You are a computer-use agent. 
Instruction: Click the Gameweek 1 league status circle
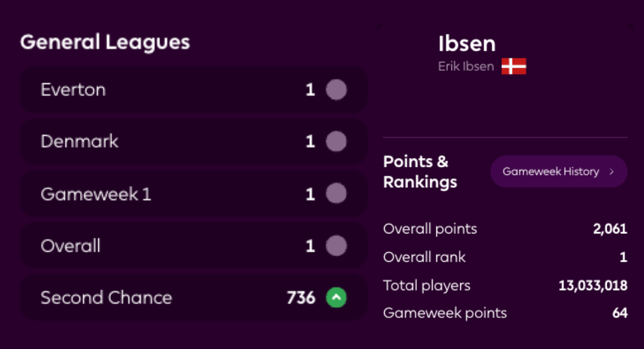coord(336,194)
